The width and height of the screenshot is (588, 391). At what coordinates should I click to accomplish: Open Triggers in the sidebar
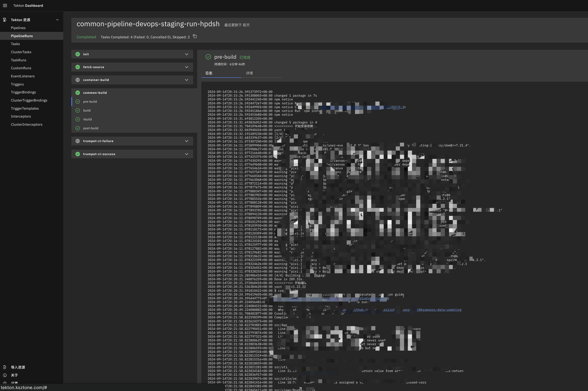(32, 84)
